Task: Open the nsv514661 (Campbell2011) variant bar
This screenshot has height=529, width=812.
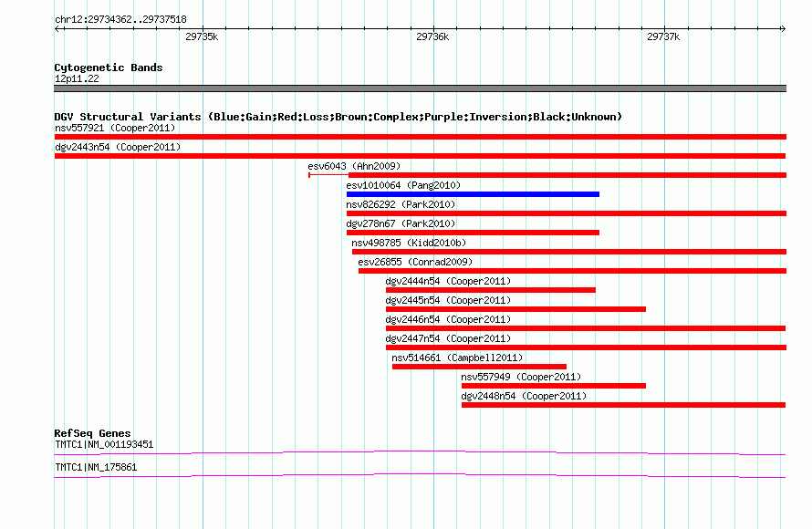Action: 479,367
